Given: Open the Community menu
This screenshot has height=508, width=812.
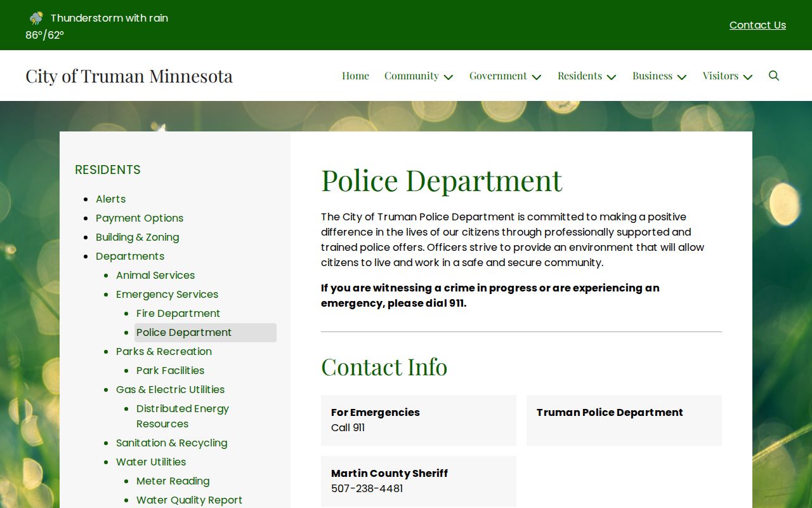Looking at the screenshot, I should click(x=412, y=76).
